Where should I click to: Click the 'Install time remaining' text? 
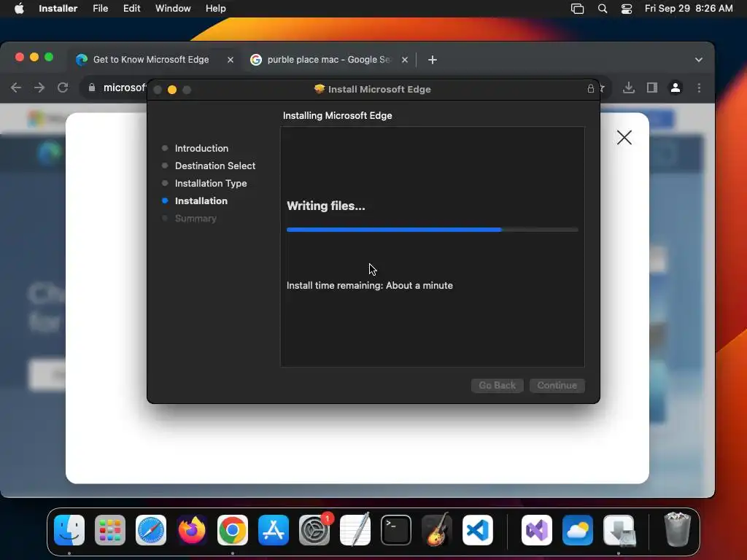pos(370,285)
